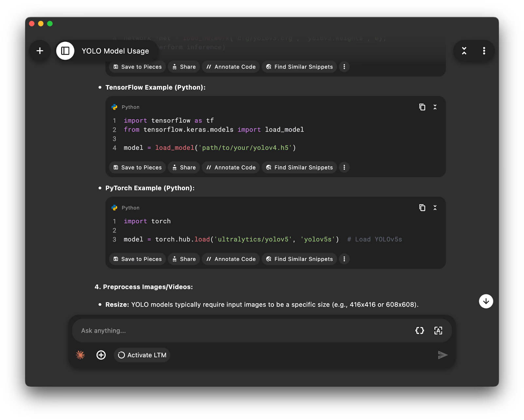This screenshot has width=524, height=420.
Task: Extract text from screenshot icon
Action: (438, 331)
